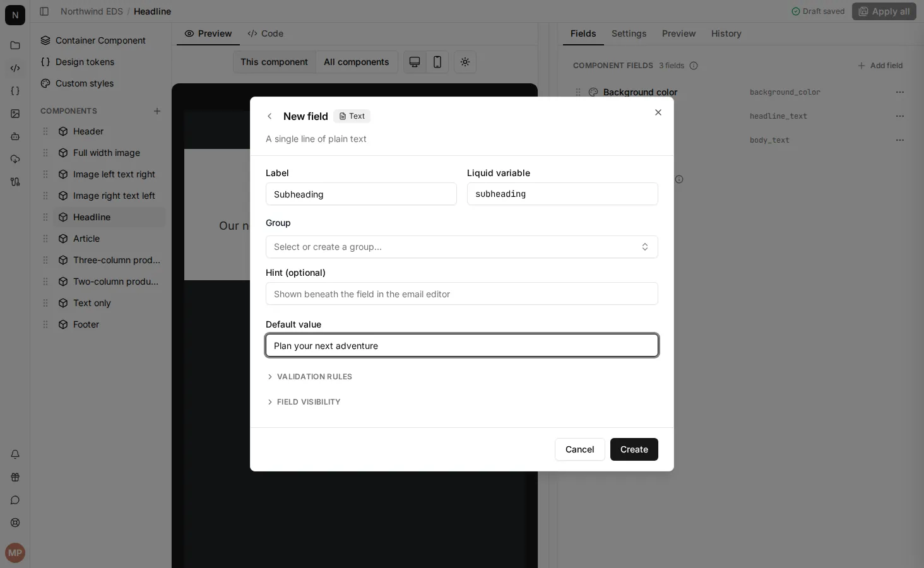Open the Settings tab

(x=629, y=33)
